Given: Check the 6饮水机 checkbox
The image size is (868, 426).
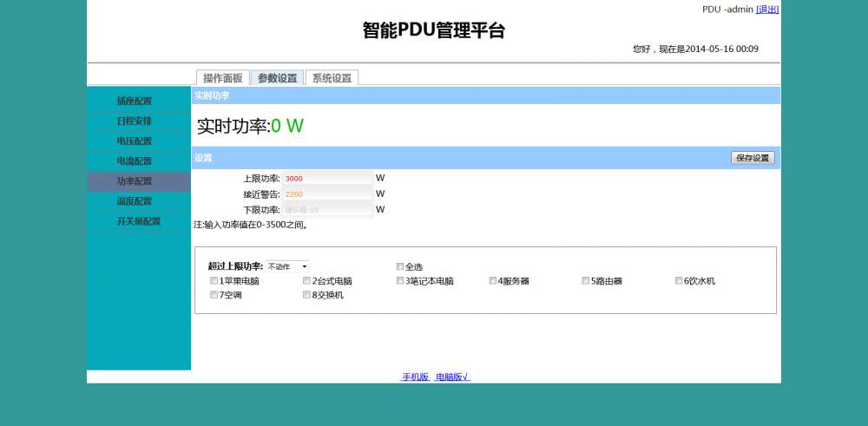Looking at the screenshot, I should pos(679,281).
